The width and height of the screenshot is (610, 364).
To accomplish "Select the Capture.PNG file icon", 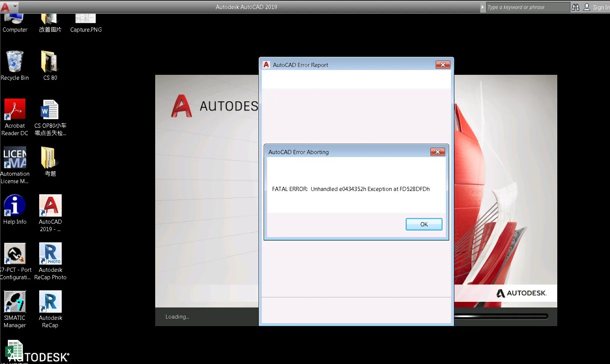I will pyautogui.click(x=86, y=23).
